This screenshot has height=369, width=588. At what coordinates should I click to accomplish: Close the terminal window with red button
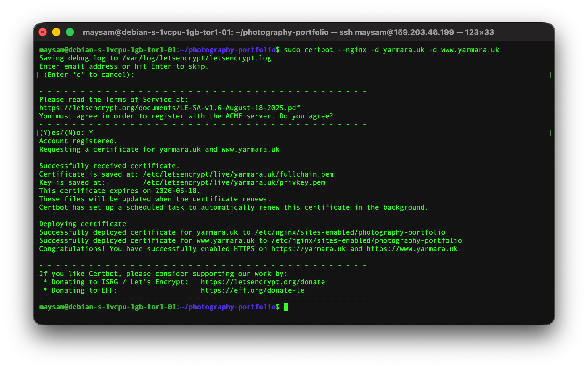pos(43,32)
